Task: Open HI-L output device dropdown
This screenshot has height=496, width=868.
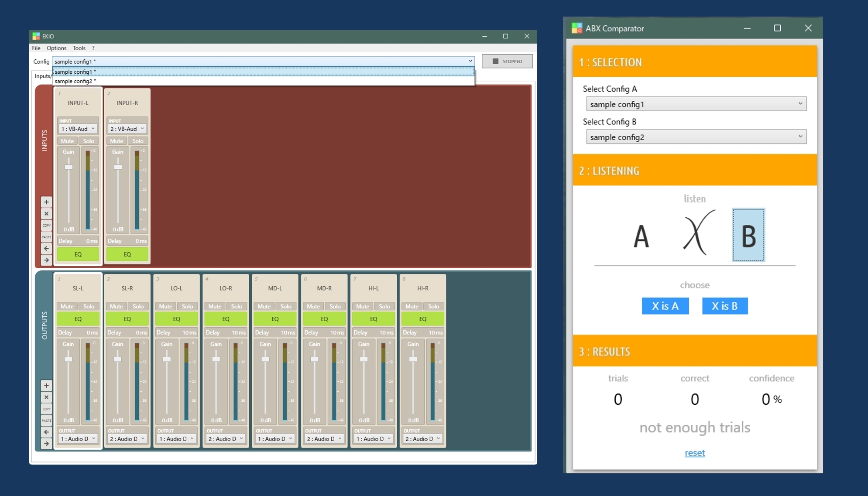Action: click(373, 439)
